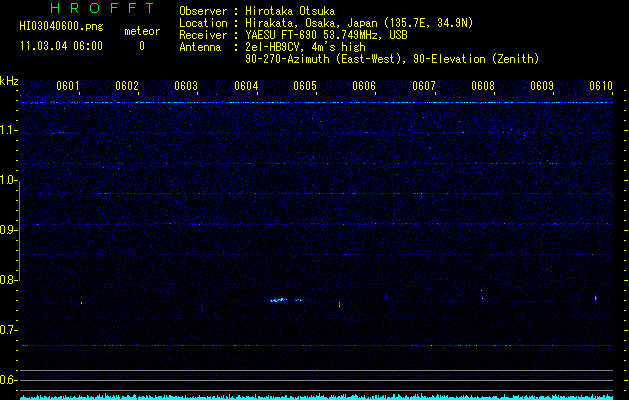Click the 0.6 frequency axis label

click(8, 380)
